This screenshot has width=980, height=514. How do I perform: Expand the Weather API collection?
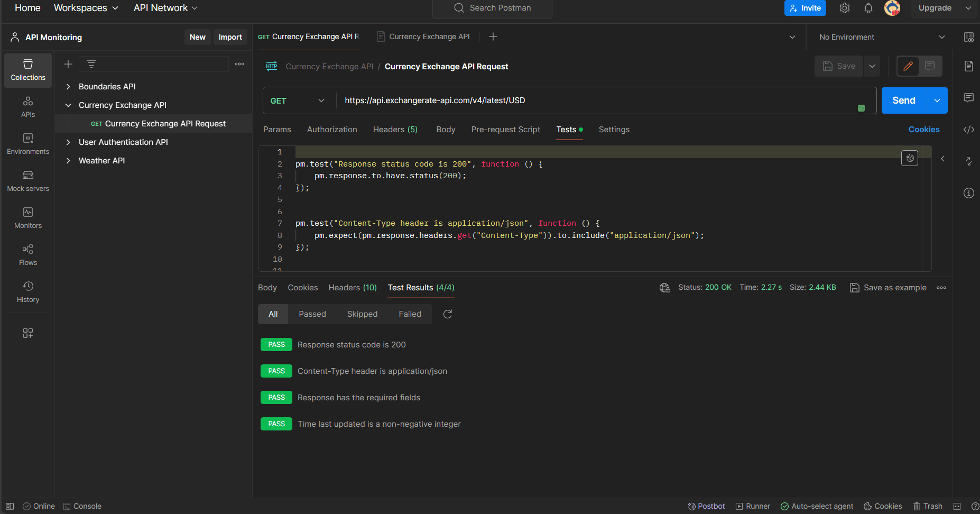click(x=68, y=161)
